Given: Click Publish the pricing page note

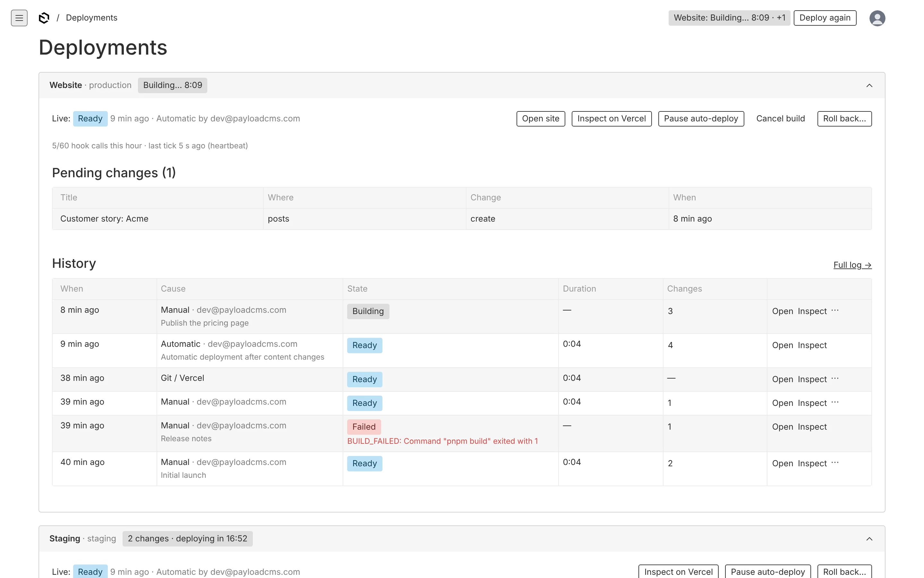Looking at the screenshot, I should 204,323.
